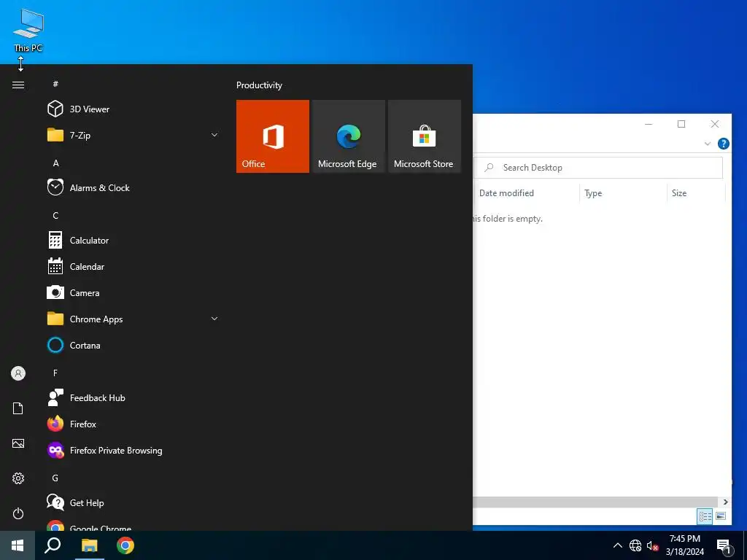Sort by Type column in Explorer

pos(623,192)
